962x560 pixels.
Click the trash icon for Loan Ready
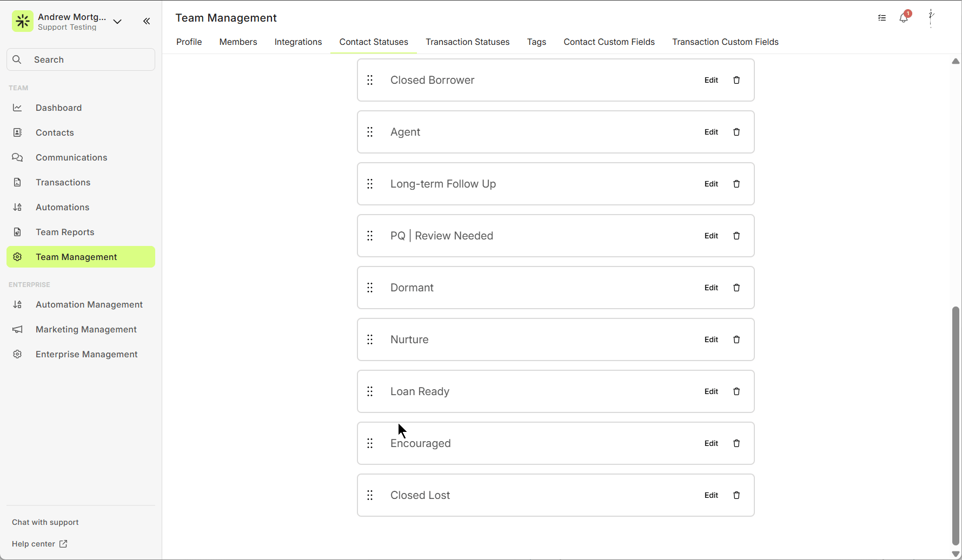pos(737,391)
